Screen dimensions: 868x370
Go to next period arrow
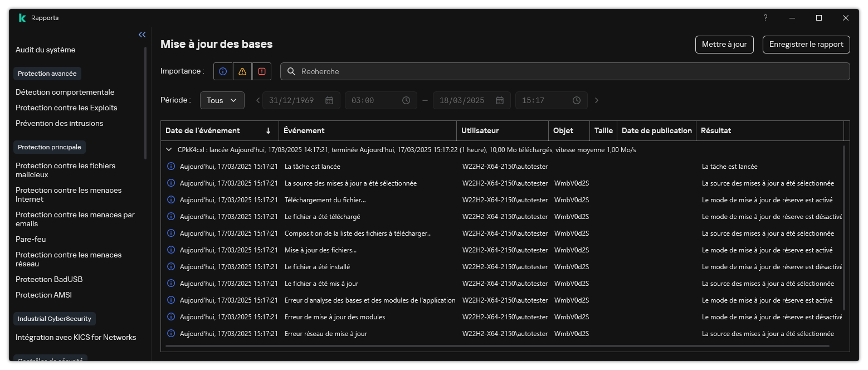point(597,100)
